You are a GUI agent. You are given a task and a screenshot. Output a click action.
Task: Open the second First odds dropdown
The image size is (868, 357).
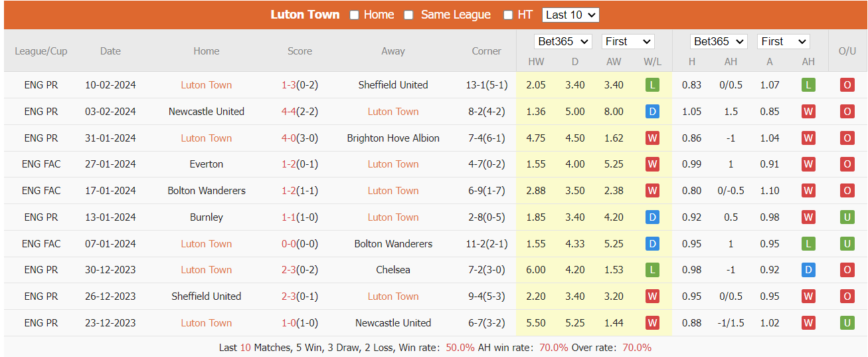pos(783,41)
